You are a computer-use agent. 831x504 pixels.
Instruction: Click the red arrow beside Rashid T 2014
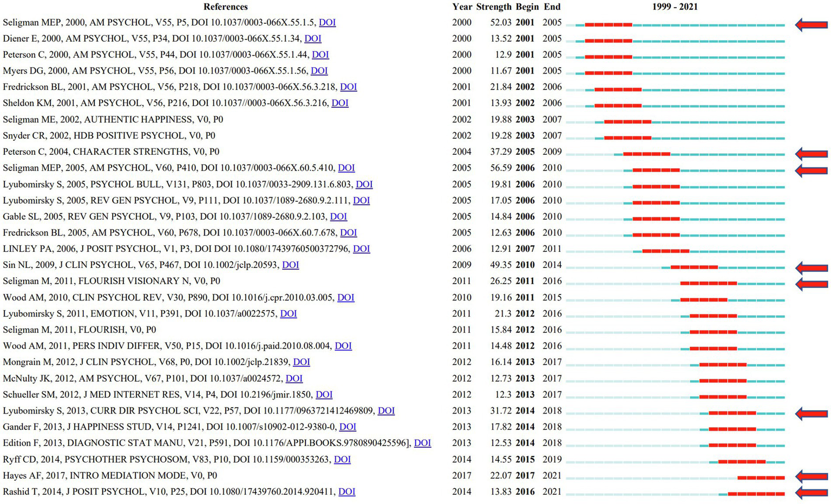click(x=811, y=493)
